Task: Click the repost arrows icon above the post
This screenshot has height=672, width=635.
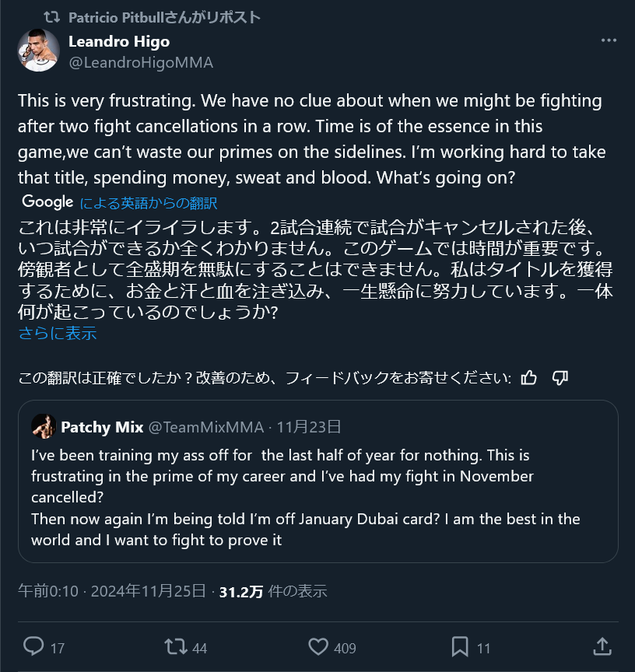Action: click(51, 17)
